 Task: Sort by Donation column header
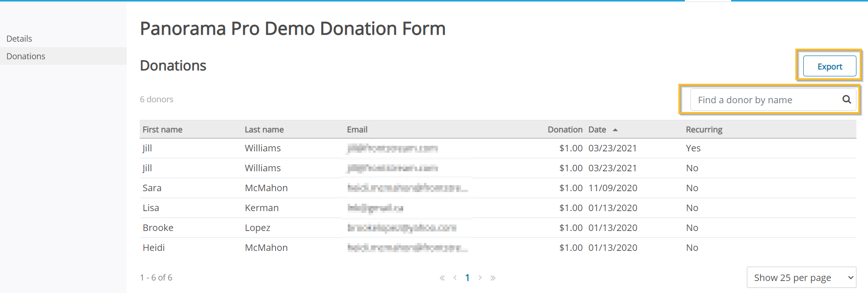click(565, 130)
